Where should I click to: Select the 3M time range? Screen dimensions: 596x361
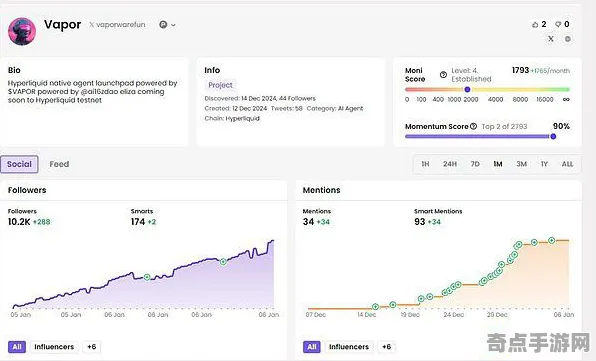522,164
